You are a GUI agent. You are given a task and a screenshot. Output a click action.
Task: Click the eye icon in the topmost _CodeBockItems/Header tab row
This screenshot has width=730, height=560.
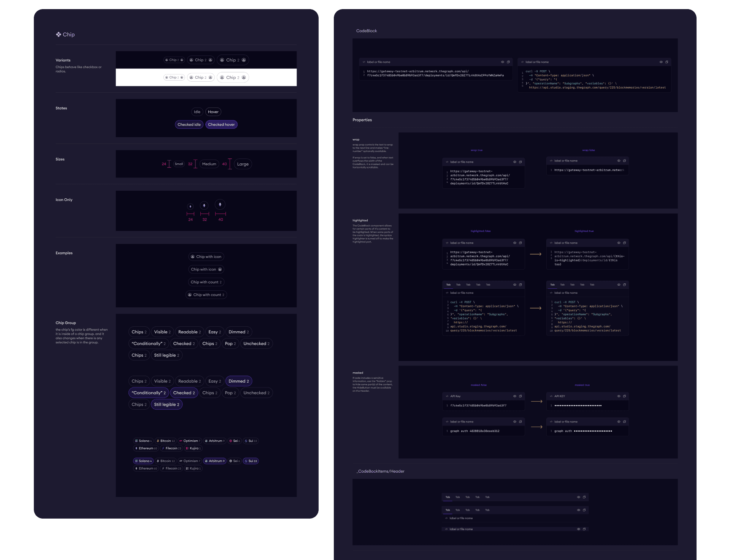[579, 497]
